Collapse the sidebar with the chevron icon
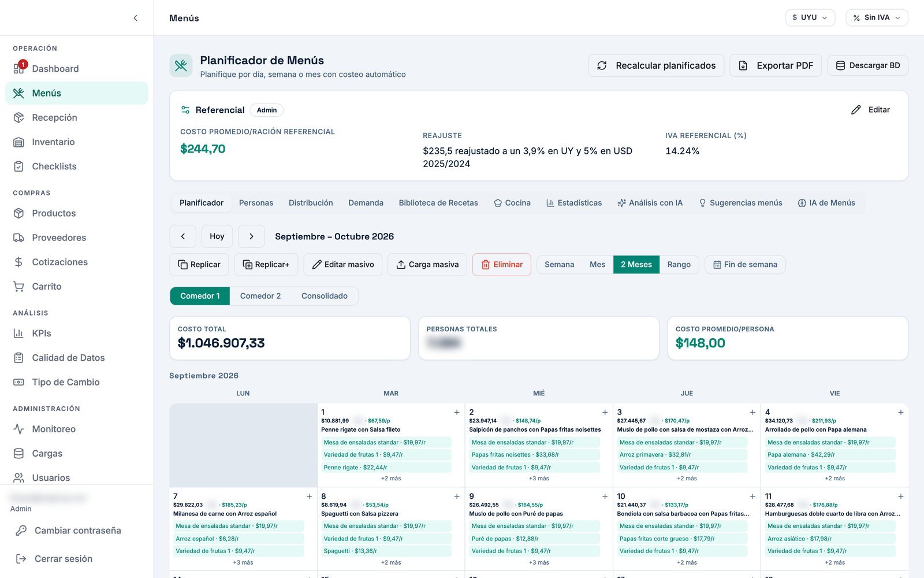 [x=135, y=18]
